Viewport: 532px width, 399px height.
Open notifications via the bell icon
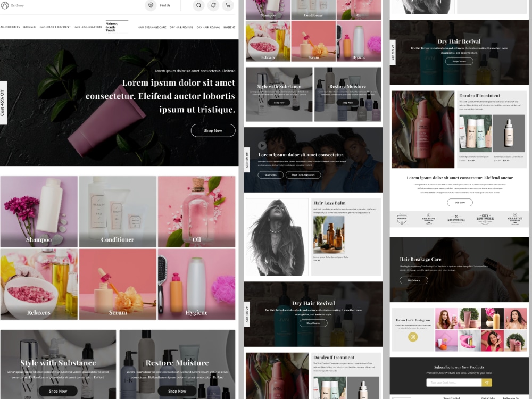(x=213, y=5)
